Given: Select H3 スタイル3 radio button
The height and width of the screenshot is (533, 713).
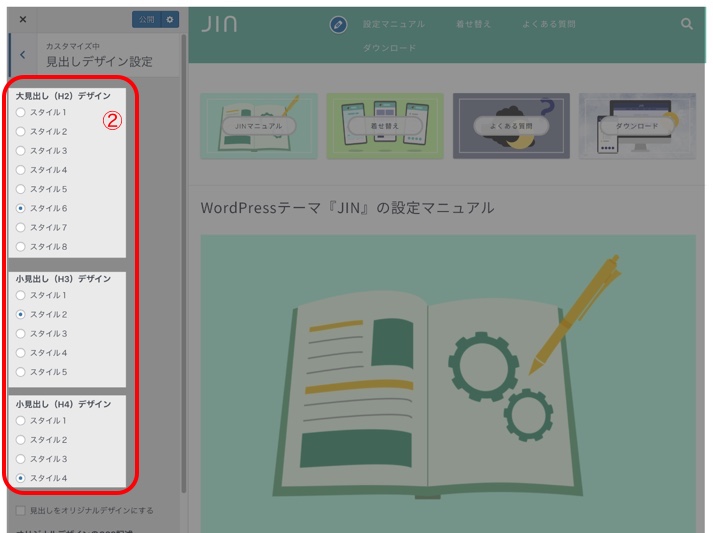Looking at the screenshot, I should coord(20,334).
